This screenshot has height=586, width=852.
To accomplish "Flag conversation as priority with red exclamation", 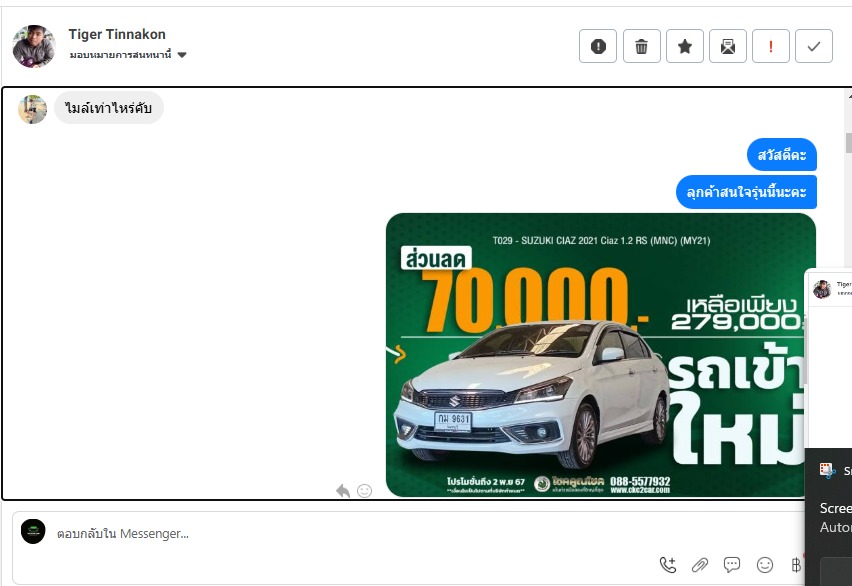I will [770, 46].
